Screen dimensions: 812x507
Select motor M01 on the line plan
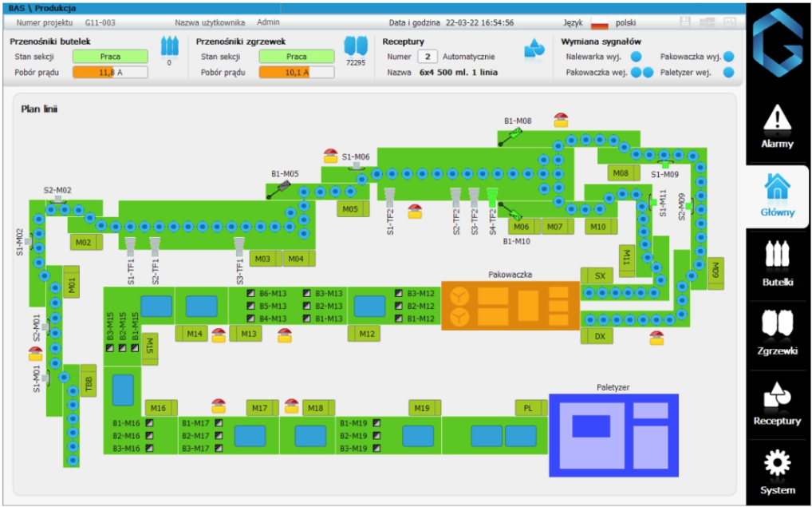tap(72, 282)
